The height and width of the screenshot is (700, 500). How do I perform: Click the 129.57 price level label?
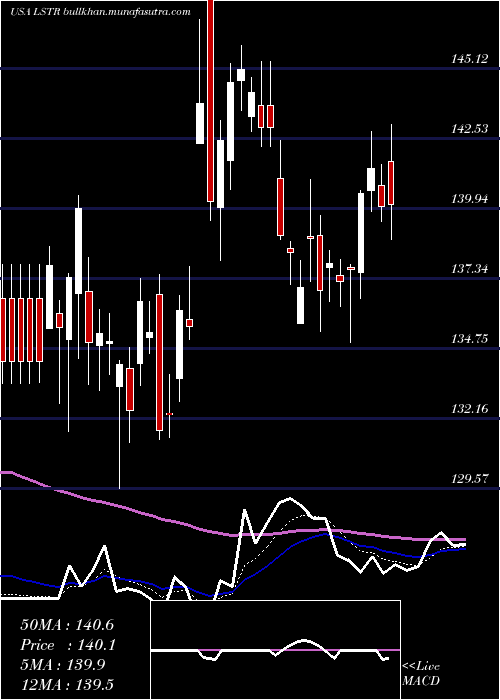pos(470,479)
